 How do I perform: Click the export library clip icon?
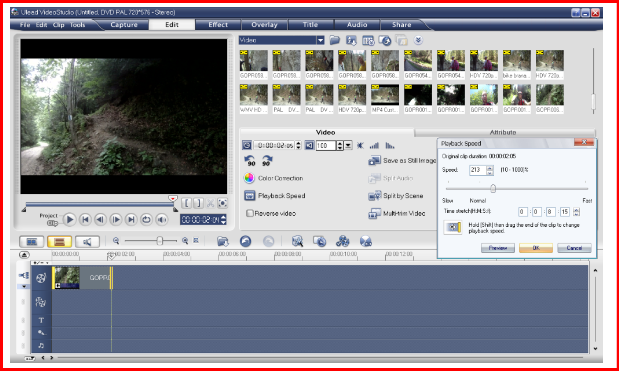(x=385, y=40)
